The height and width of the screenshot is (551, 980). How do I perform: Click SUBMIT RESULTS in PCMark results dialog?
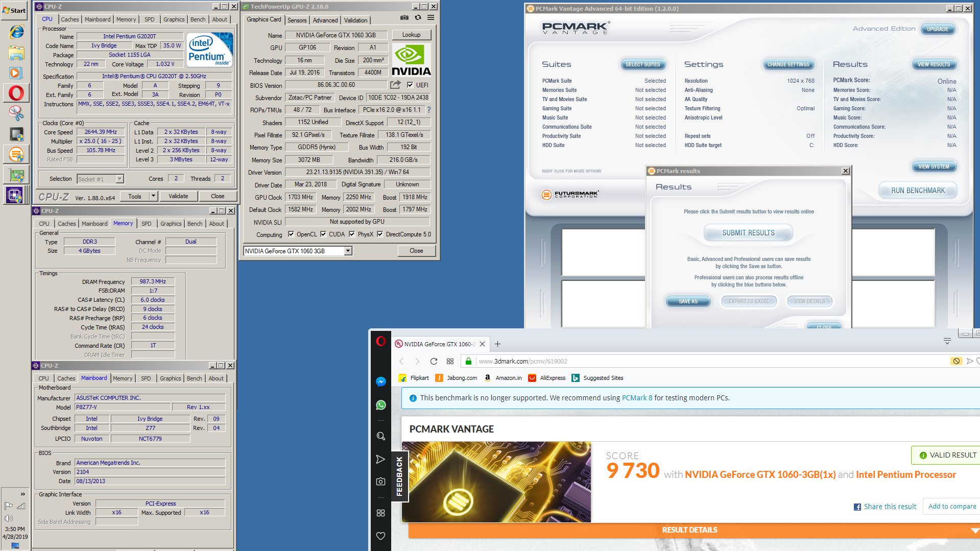coord(748,233)
